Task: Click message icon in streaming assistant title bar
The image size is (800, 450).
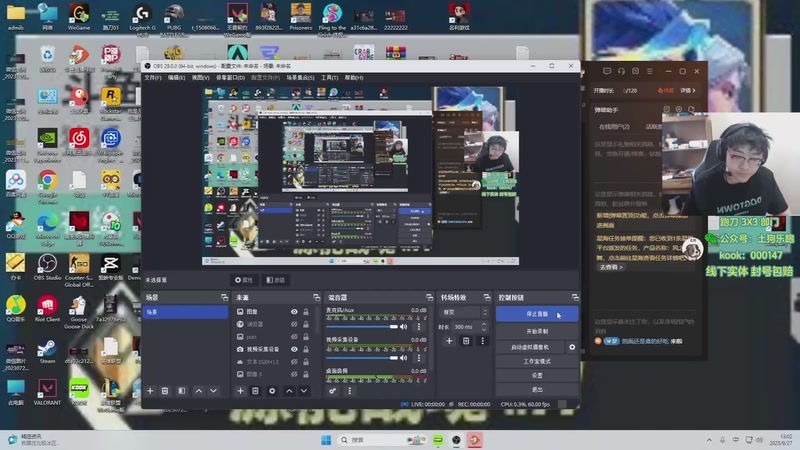Action: coord(607,71)
